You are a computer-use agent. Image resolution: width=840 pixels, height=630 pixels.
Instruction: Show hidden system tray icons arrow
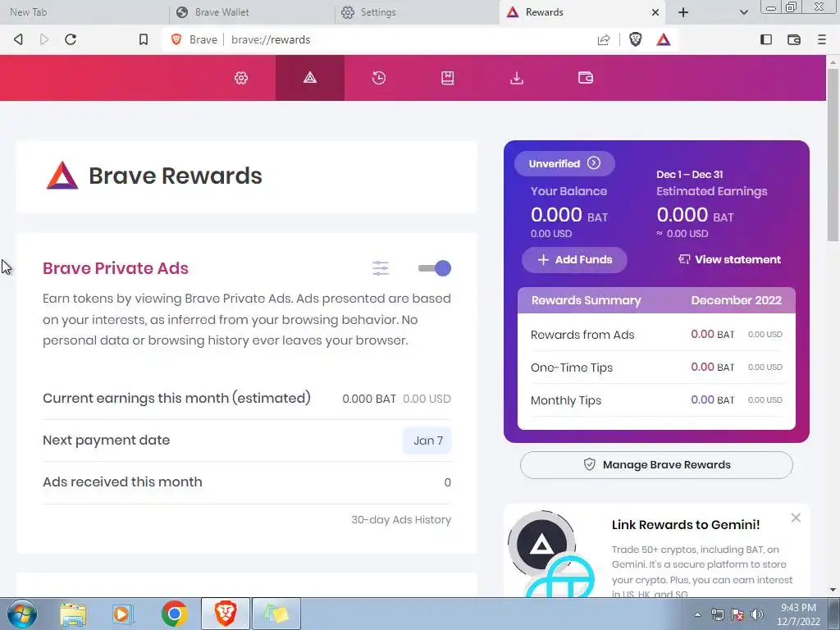click(697, 614)
